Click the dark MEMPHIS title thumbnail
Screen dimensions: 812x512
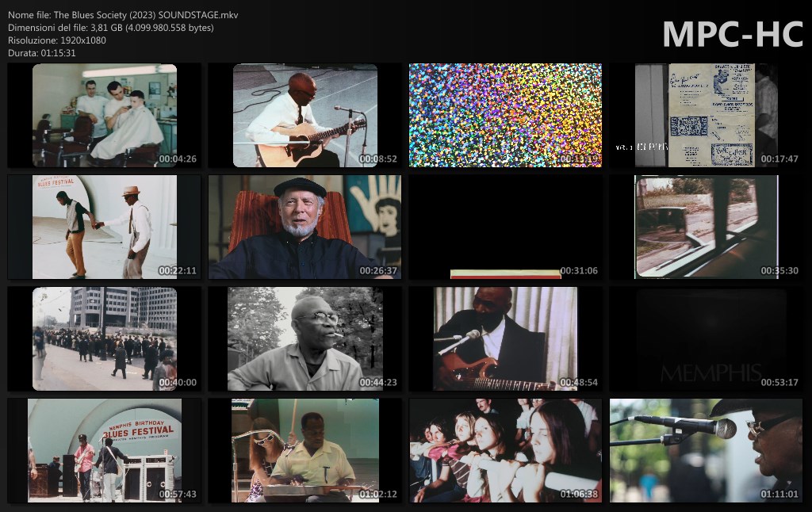click(x=706, y=339)
